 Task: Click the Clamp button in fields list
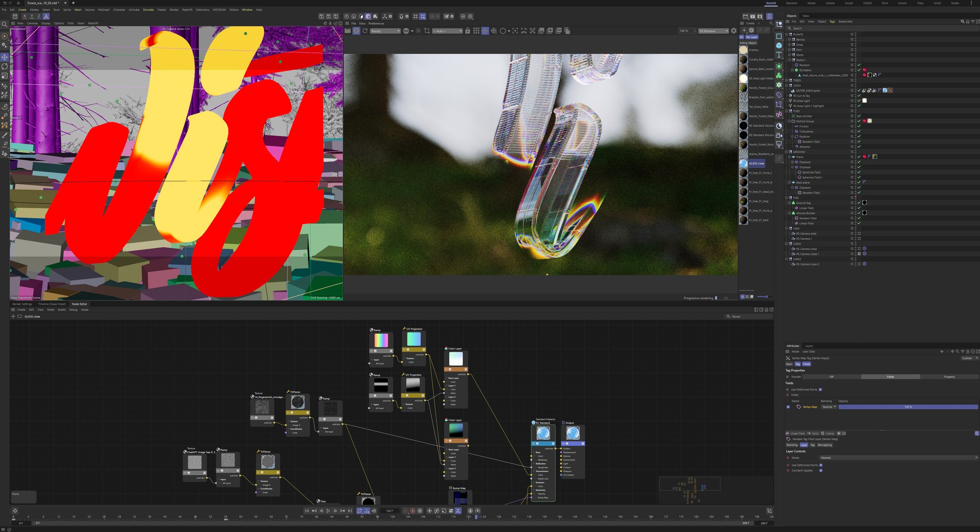828,434
